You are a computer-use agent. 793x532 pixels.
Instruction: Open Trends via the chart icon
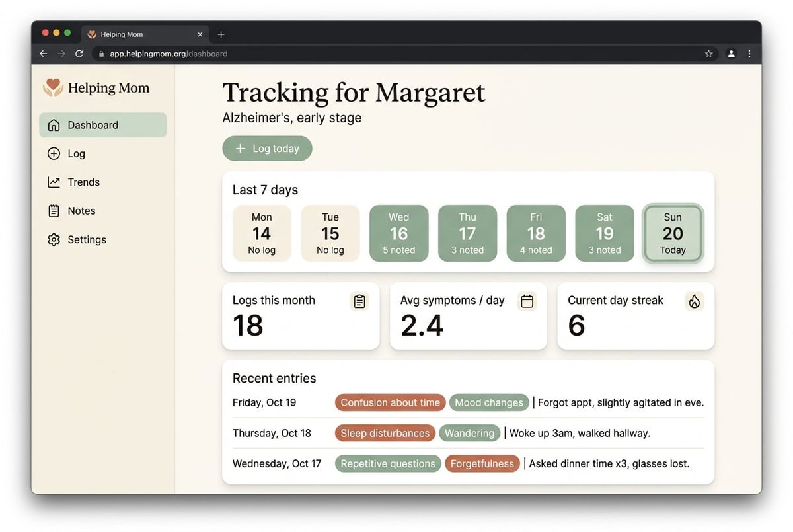pos(53,182)
